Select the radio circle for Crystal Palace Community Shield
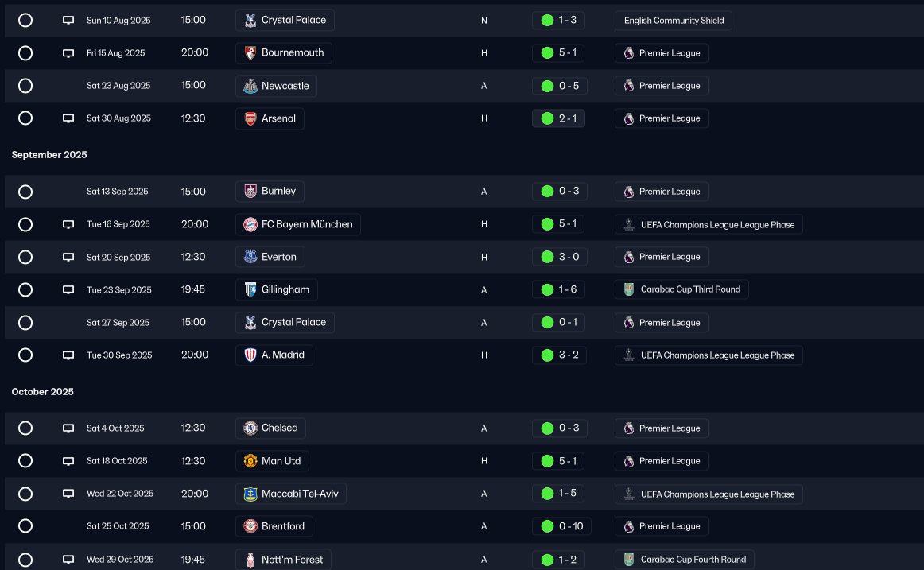Viewport: 924px width, 570px height. click(x=25, y=20)
